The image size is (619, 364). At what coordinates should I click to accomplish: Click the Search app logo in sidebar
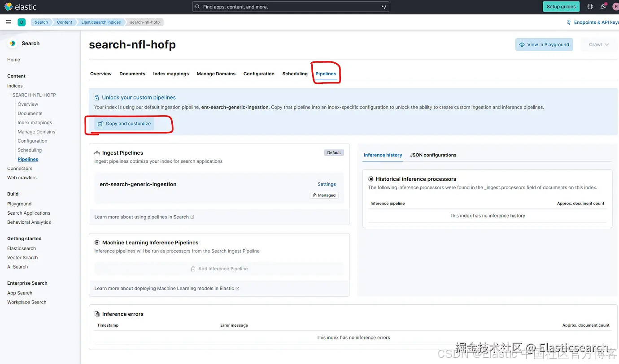pyautogui.click(x=13, y=43)
